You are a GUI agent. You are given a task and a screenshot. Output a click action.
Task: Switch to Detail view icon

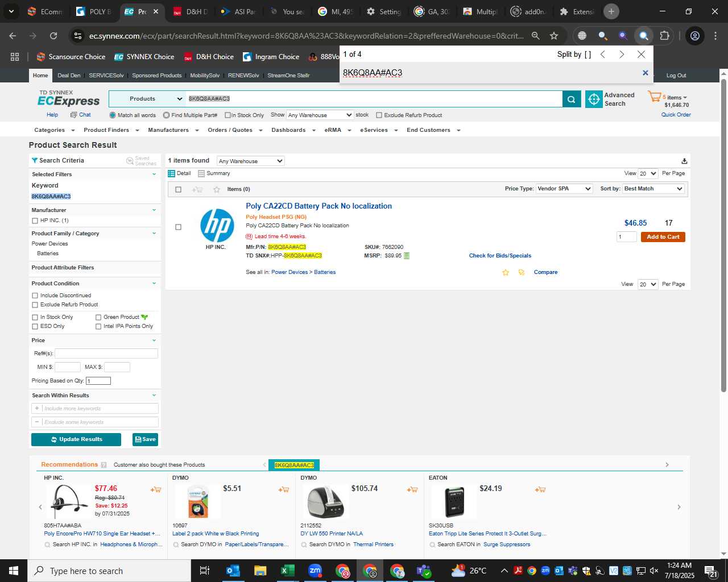tap(171, 173)
